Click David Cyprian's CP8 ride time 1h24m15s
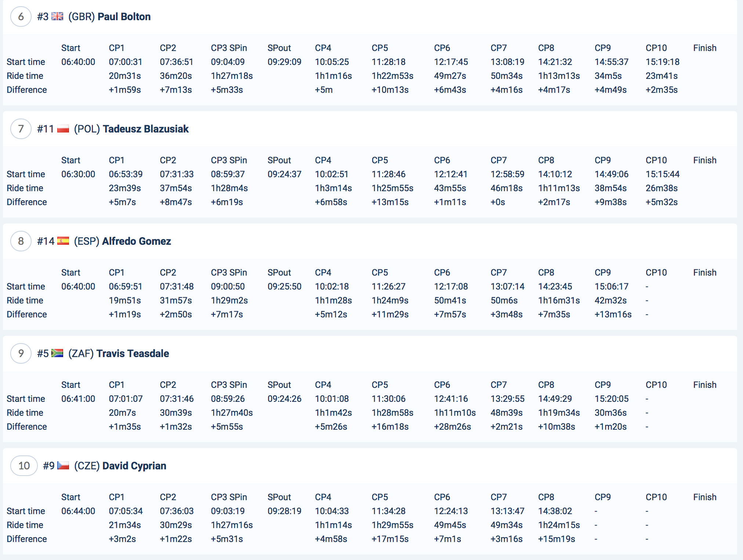The height and width of the screenshot is (560, 743). tap(559, 525)
